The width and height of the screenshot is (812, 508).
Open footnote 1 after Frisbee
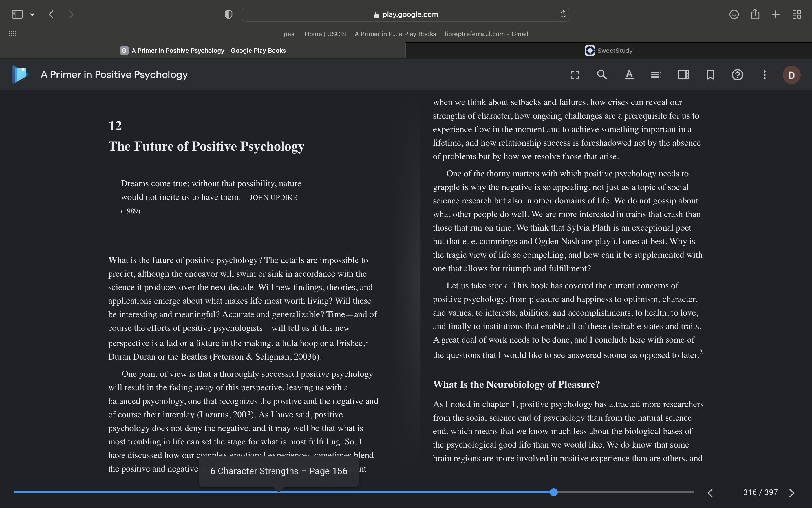[367, 340]
